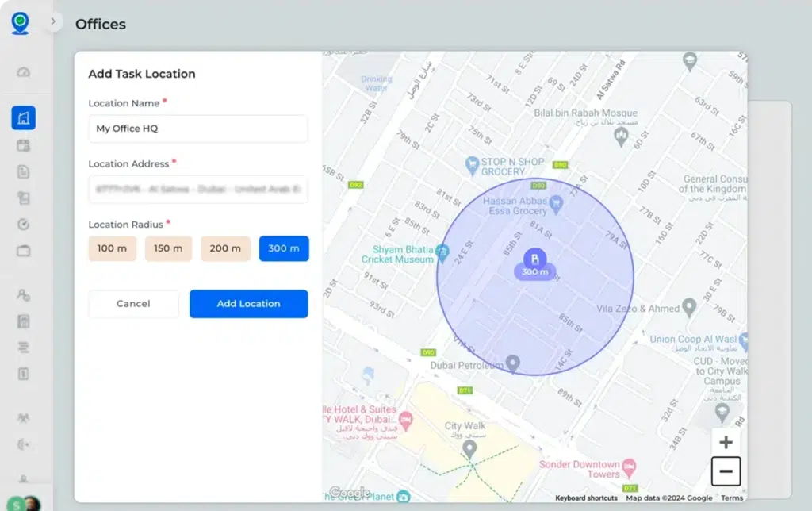Click the Add Location button
This screenshot has height=511, width=812.
(x=248, y=304)
